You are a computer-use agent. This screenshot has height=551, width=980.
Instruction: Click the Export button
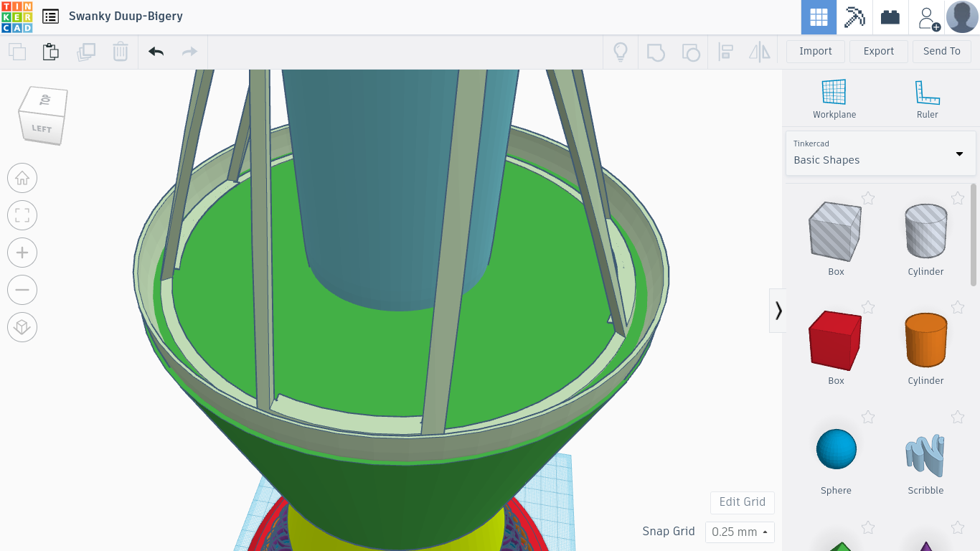point(878,51)
